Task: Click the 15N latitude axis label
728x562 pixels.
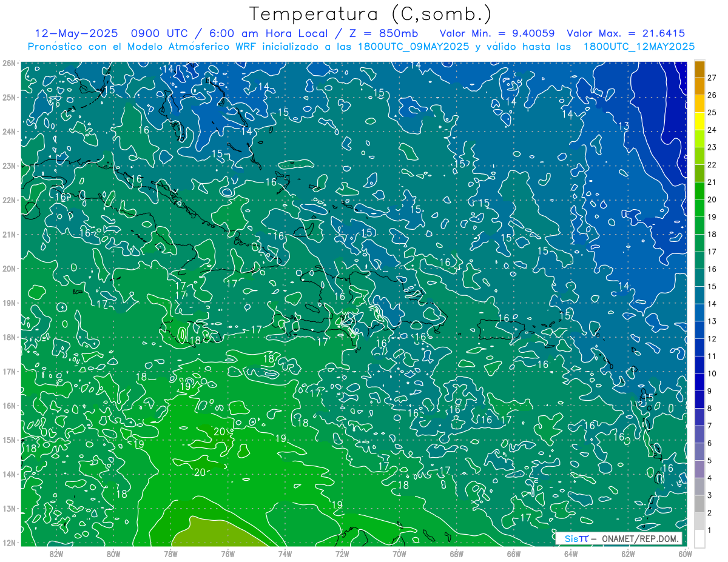Action: click(x=8, y=440)
